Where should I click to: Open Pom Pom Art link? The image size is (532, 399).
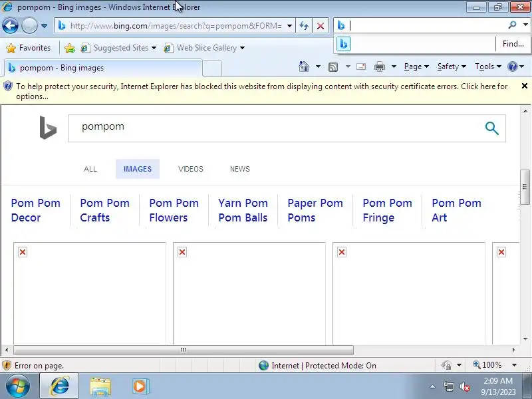[456, 210]
